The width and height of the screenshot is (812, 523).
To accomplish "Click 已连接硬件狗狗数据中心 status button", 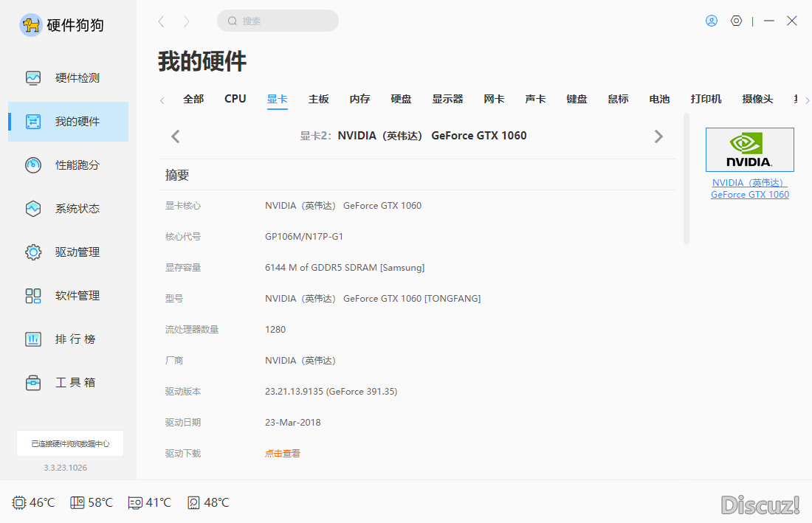I will coord(70,443).
